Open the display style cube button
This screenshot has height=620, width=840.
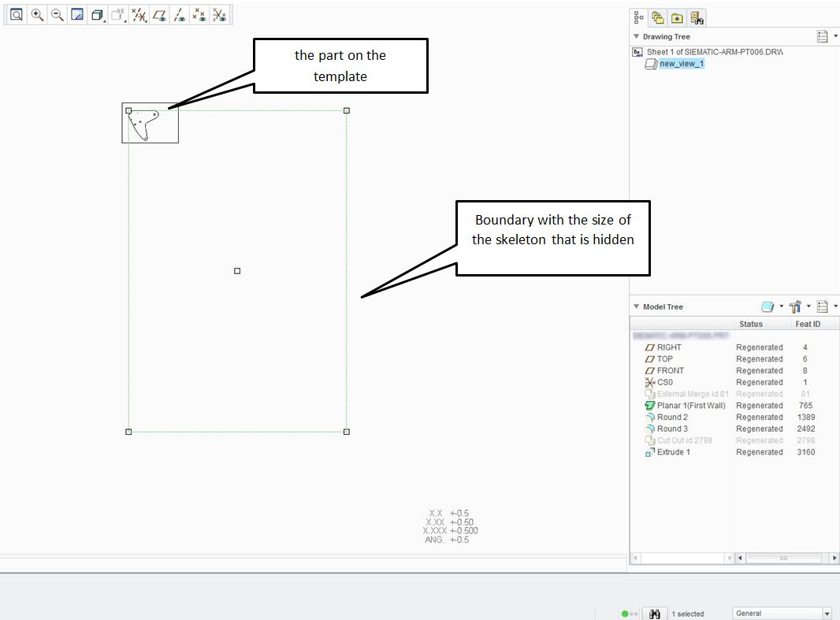pos(97,15)
